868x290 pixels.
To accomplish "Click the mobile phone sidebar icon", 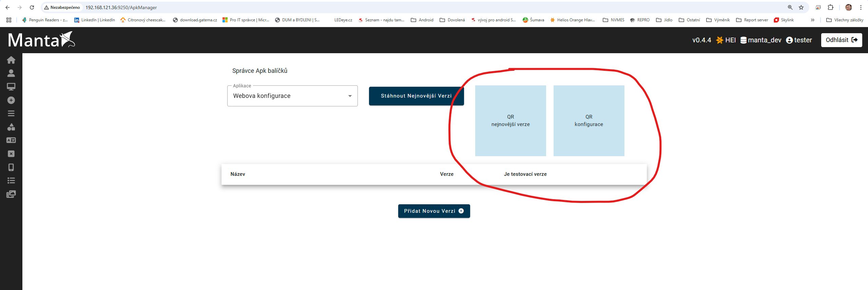I will click(11, 167).
